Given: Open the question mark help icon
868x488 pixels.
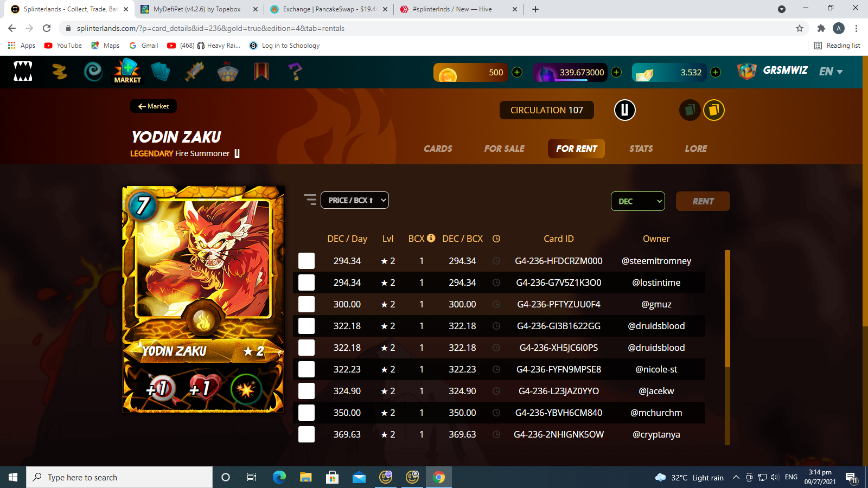Looking at the screenshot, I should (295, 71).
